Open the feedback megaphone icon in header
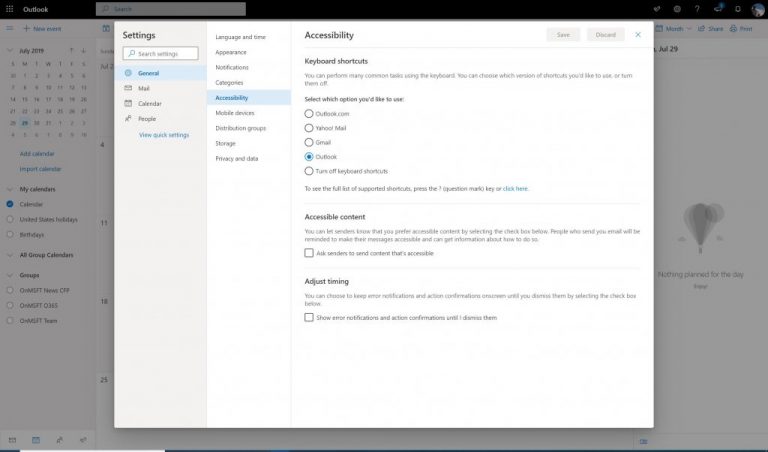The width and height of the screenshot is (768, 452). click(x=718, y=9)
